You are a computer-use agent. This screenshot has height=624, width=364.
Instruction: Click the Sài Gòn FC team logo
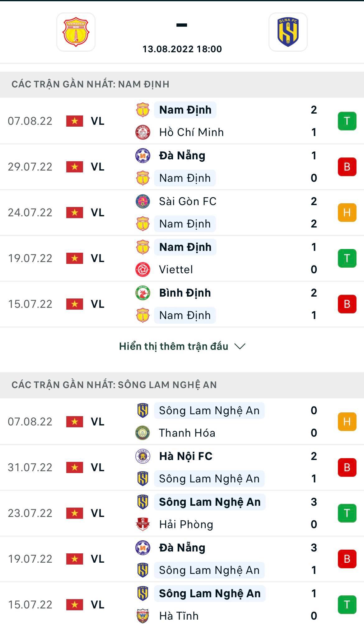pos(143,201)
